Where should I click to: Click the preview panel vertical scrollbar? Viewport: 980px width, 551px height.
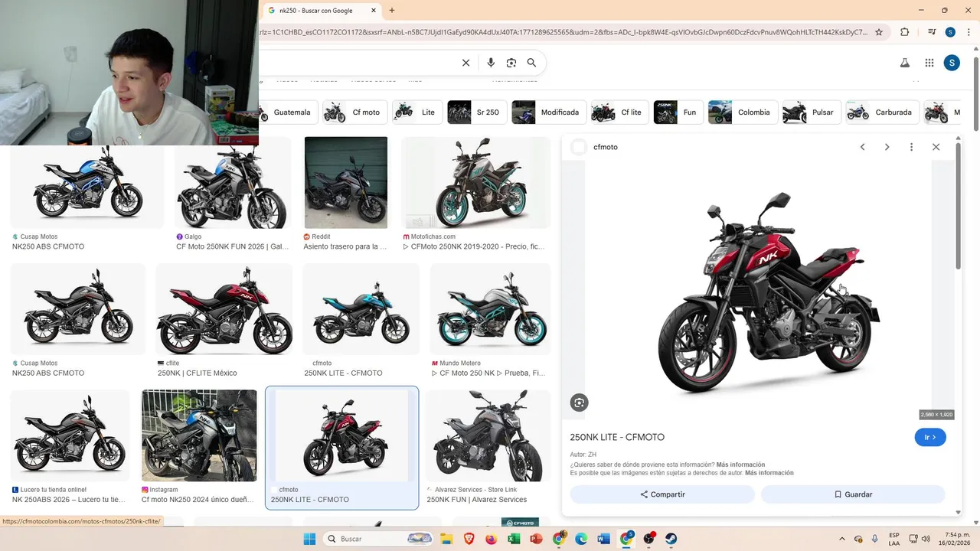point(958,207)
